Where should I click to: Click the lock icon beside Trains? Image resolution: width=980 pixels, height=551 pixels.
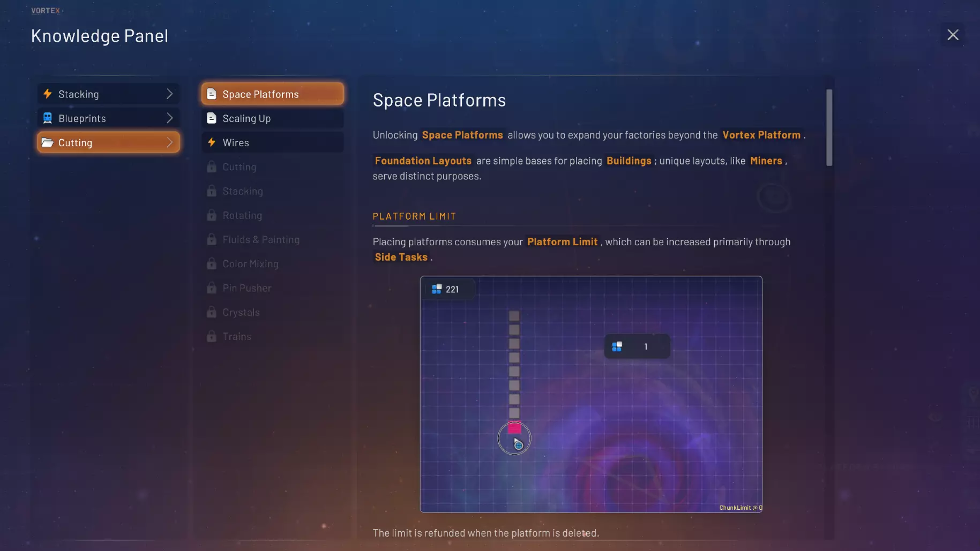(x=212, y=336)
